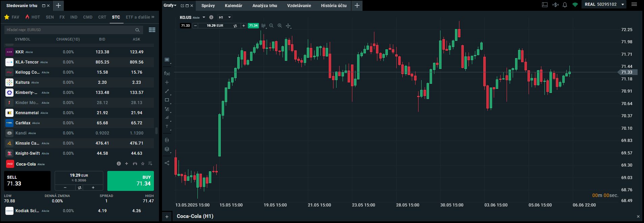Open the Kalendár tab
The width and height of the screenshot is (644, 223).
pos(234,5)
